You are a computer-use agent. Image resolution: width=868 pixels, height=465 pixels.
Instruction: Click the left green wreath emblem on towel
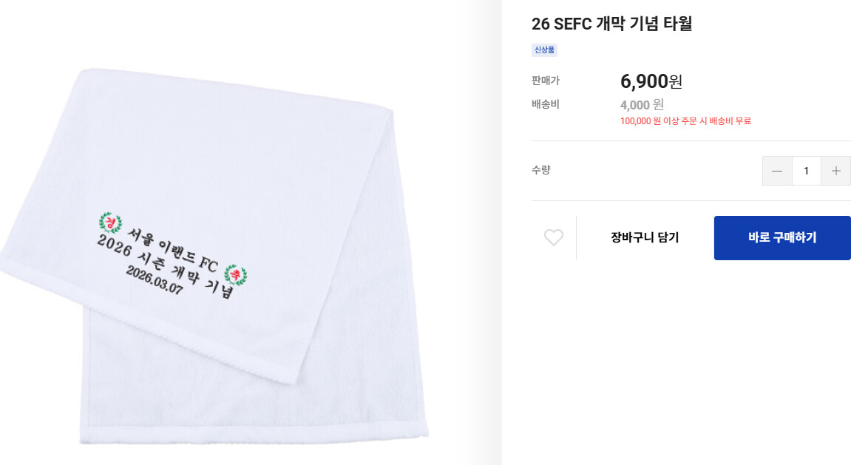pos(109,221)
